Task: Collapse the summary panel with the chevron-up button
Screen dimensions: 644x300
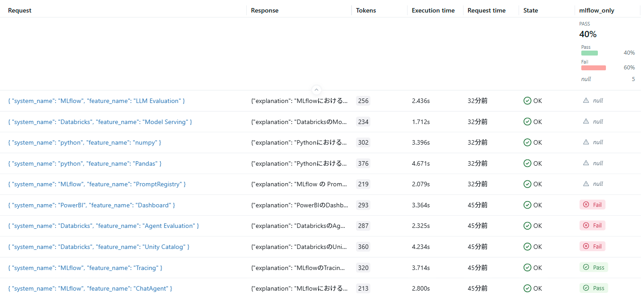Action: point(316,90)
